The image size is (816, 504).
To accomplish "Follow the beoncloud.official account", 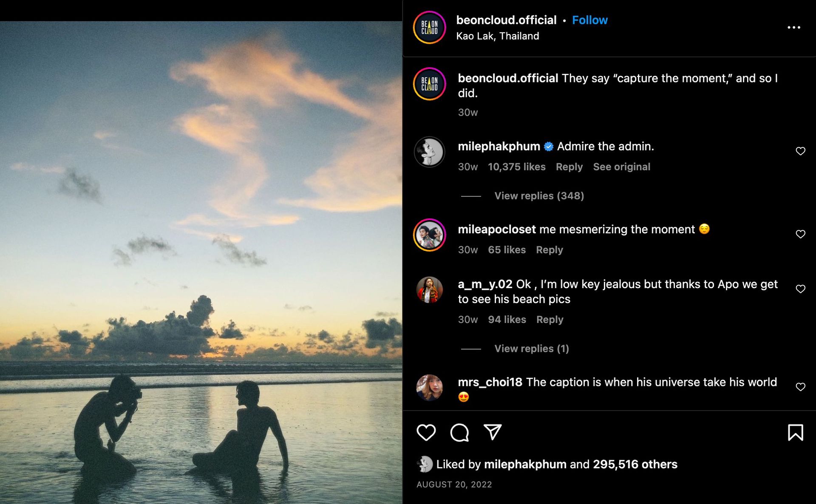I will pyautogui.click(x=589, y=20).
